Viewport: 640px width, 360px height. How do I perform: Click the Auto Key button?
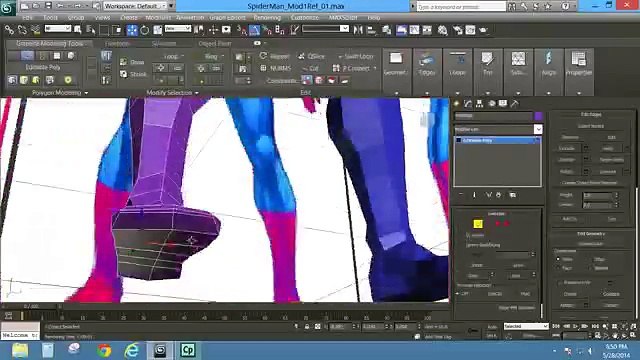(x=492, y=327)
